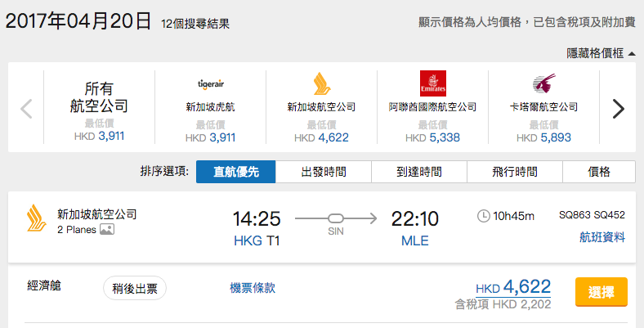Collapse price box via 隱藏格價框
This screenshot has height=328, width=644.
(601, 53)
